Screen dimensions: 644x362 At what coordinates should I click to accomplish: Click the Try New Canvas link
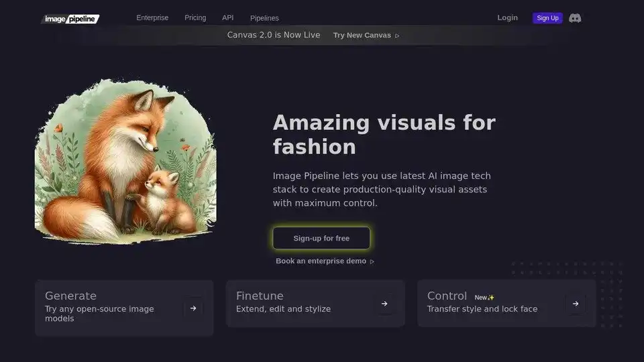(x=362, y=36)
